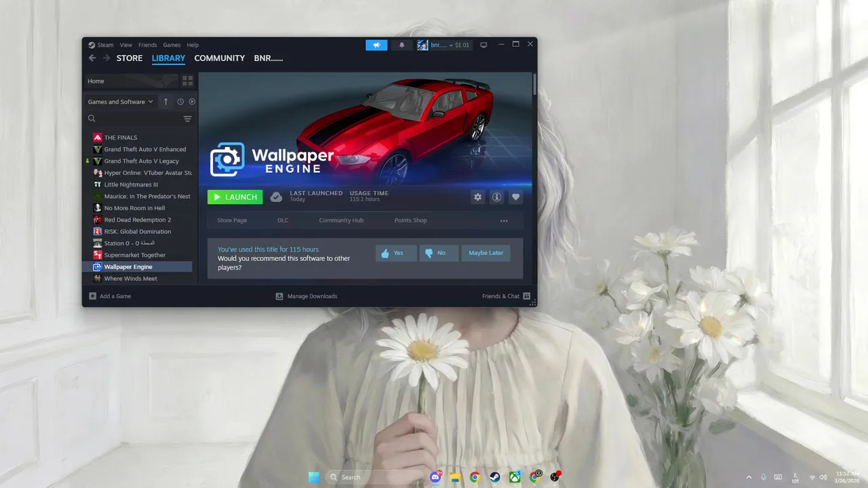Switch to the STORE tab
The image size is (868, 488).
[x=130, y=58]
